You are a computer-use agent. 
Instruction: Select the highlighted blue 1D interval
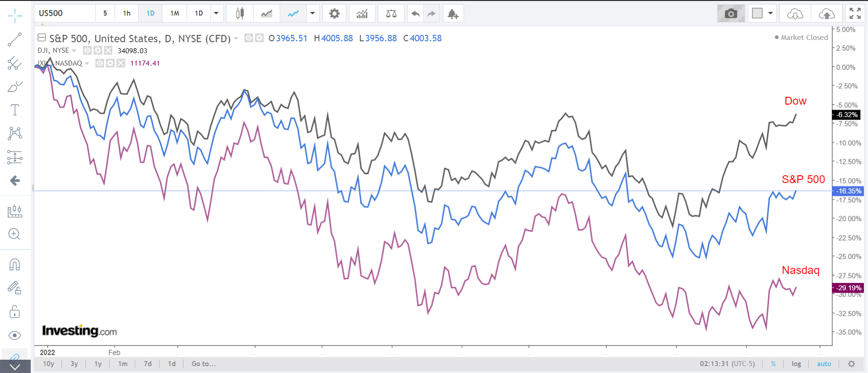tap(150, 13)
